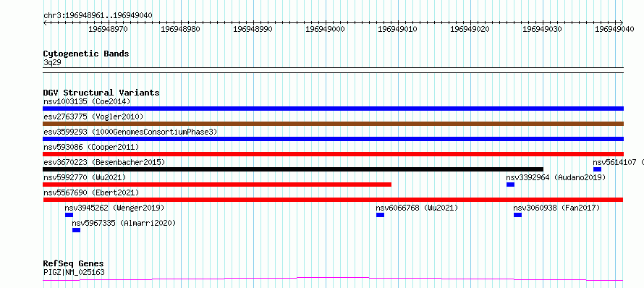Open the nsv1003135 (Coe2014) label
The image size is (644, 288).
pyautogui.click(x=87, y=101)
